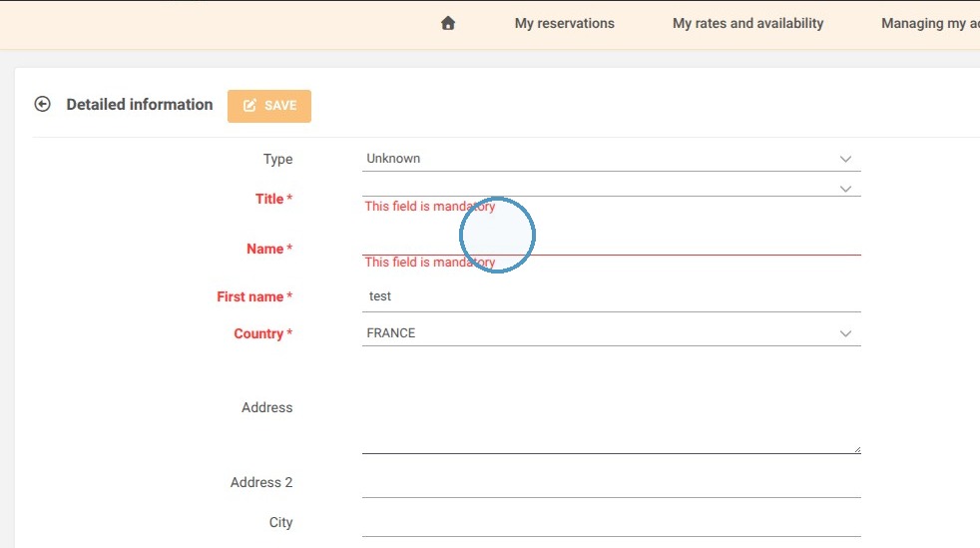Open My rates and availability menu

(x=748, y=23)
